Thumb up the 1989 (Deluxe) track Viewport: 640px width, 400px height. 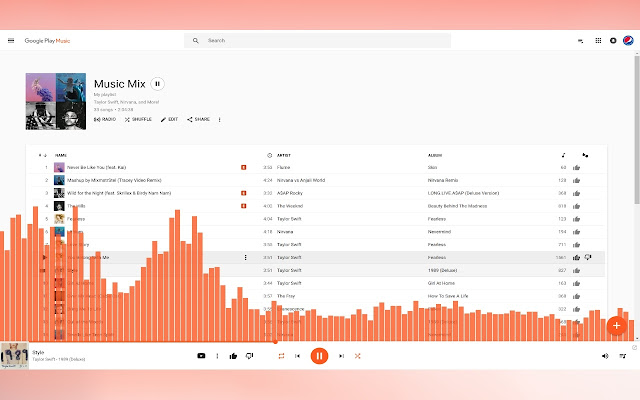pos(576,271)
